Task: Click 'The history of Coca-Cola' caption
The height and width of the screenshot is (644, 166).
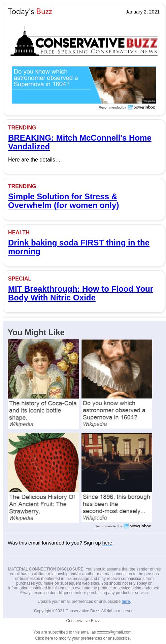Action: [x=43, y=410]
